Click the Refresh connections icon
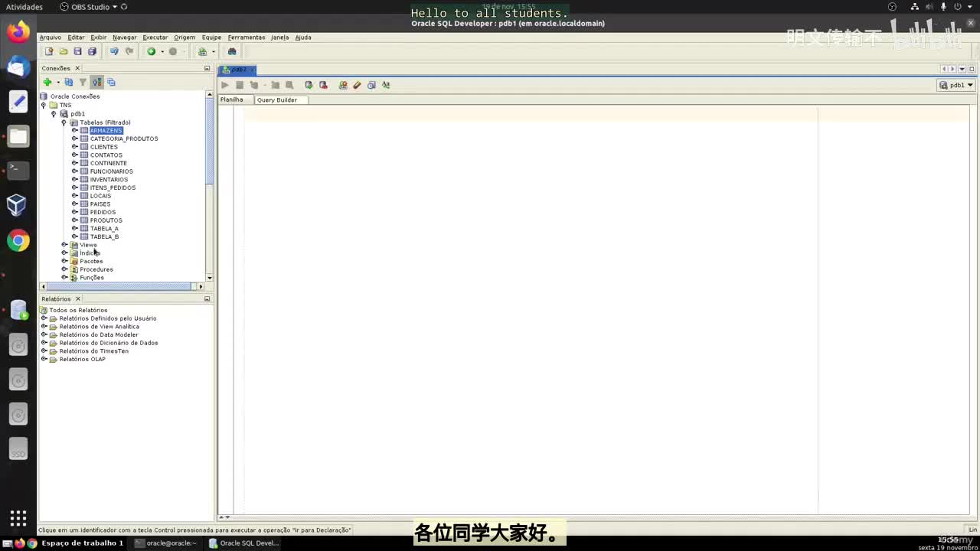 coord(69,82)
